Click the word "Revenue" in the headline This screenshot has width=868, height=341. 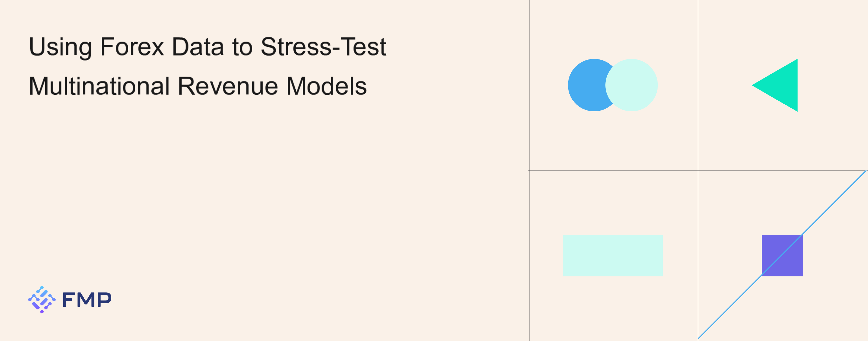(228, 86)
